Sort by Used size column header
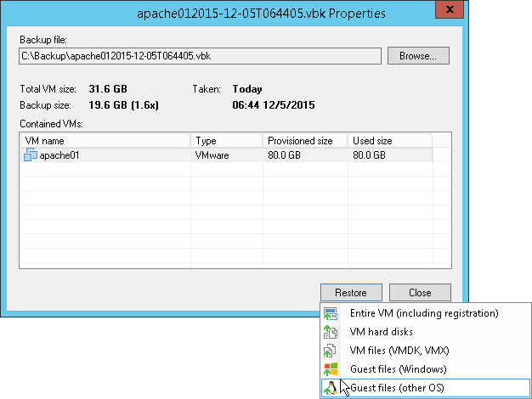The image size is (532, 399). [x=390, y=141]
